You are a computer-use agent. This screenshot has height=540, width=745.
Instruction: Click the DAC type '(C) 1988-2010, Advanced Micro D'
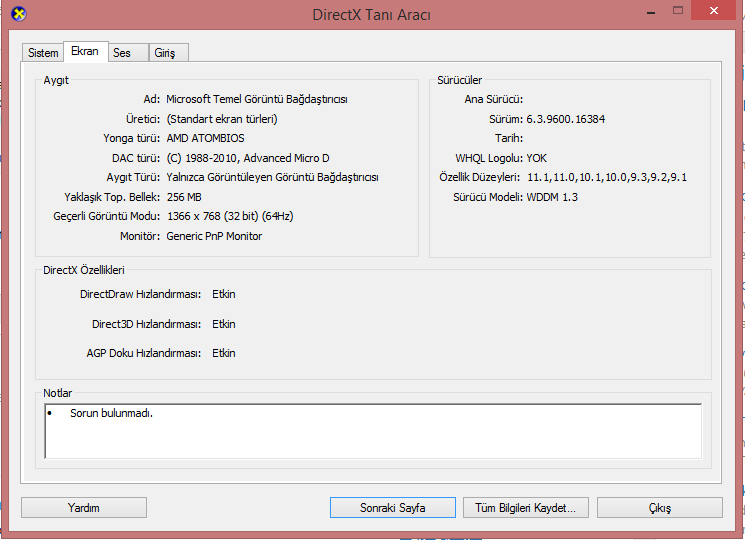(x=248, y=158)
